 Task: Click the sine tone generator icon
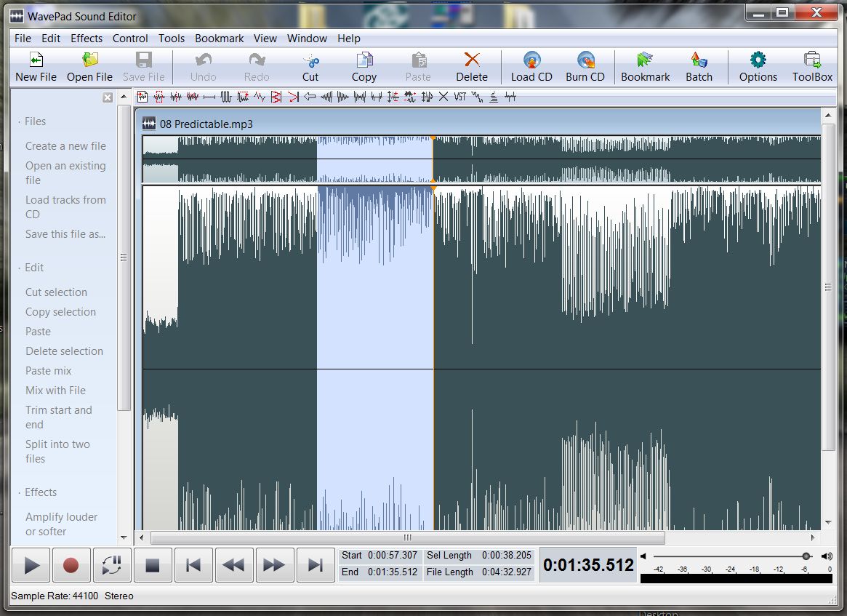pyautogui.click(x=226, y=97)
